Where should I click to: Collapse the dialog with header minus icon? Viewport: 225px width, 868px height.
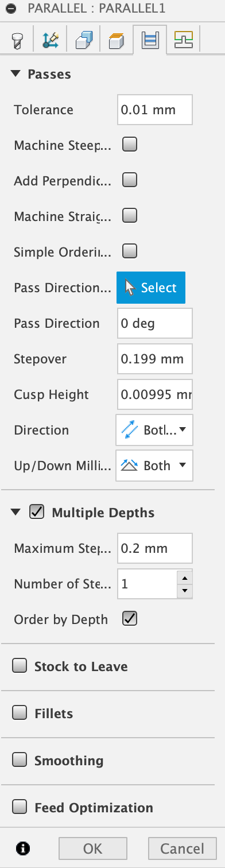pos(11,11)
